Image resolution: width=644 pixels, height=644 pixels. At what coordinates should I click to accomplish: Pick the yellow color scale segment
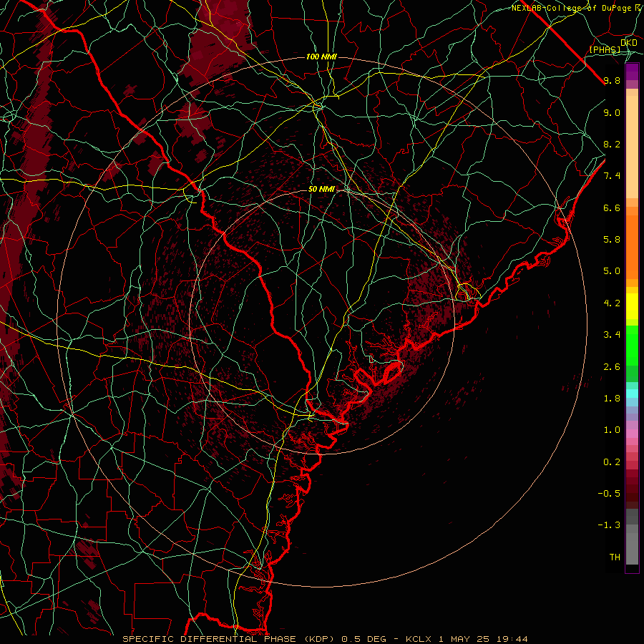[632, 306]
